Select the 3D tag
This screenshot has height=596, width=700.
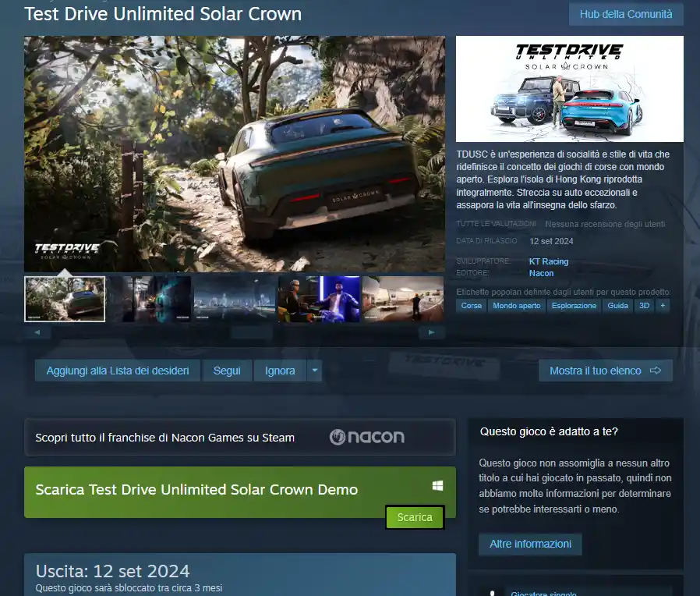pyautogui.click(x=644, y=306)
